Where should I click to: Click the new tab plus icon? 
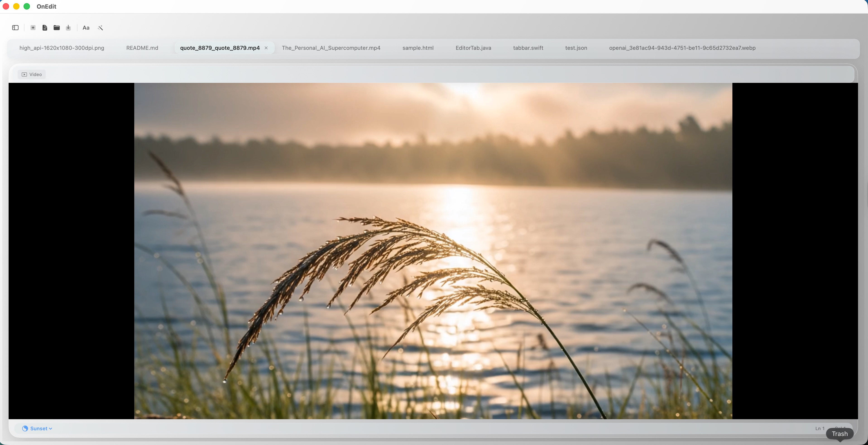[33, 28]
